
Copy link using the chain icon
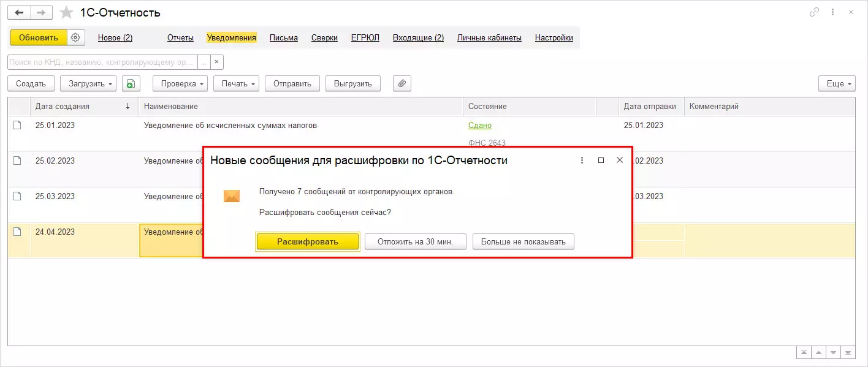(815, 12)
